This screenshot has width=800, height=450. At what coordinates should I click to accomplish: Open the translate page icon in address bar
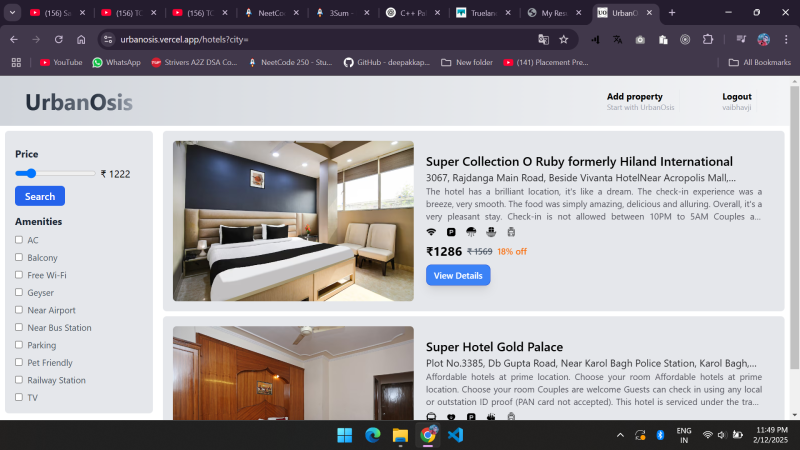point(543,39)
